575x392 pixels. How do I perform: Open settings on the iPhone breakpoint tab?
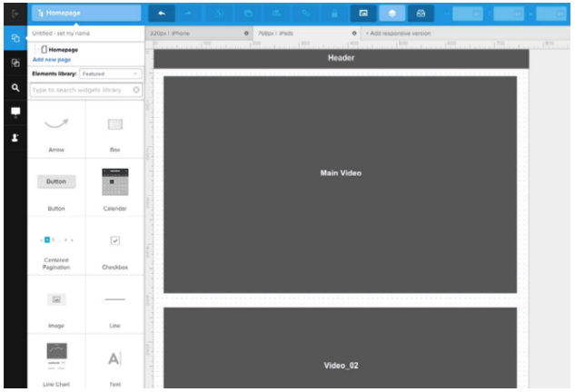click(x=246, y=34)
